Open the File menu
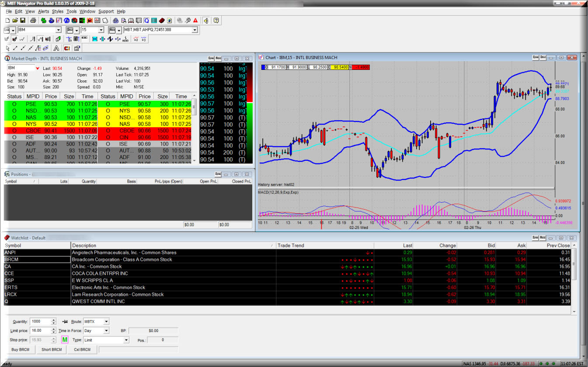This screenshot has height=367, width=588. 9,11
